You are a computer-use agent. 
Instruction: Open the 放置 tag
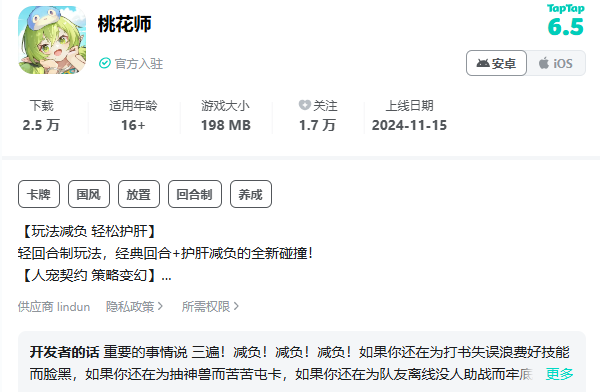139,194
